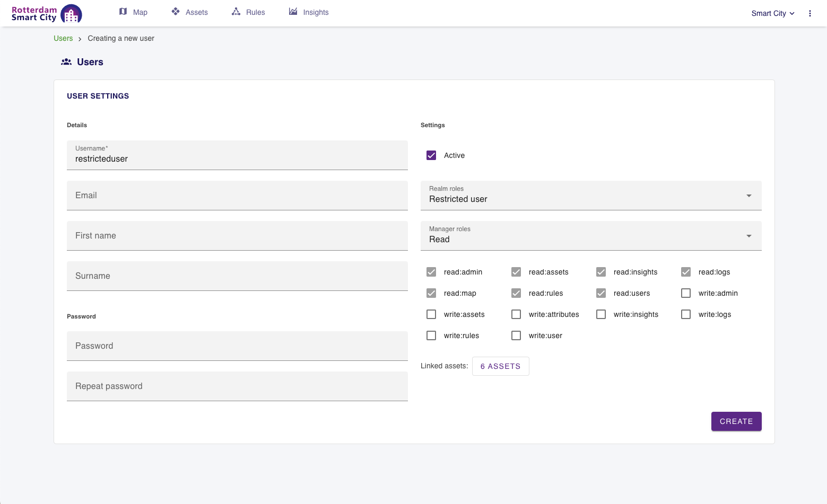The width and height of the screenshot is (827, 504).
Task: Focus the Email input field
Action: click(x=237, y=196)
